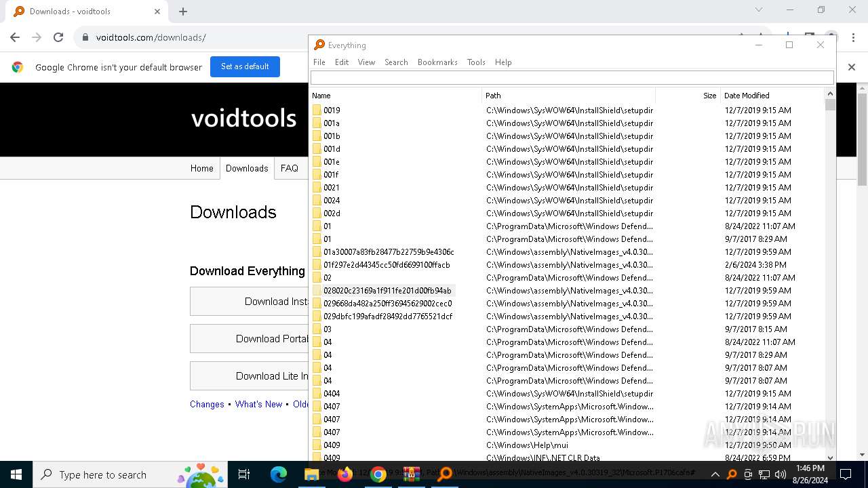Open the View menu in Everything
The height and width of the screenshot is (488, 868).
point(366,62)
